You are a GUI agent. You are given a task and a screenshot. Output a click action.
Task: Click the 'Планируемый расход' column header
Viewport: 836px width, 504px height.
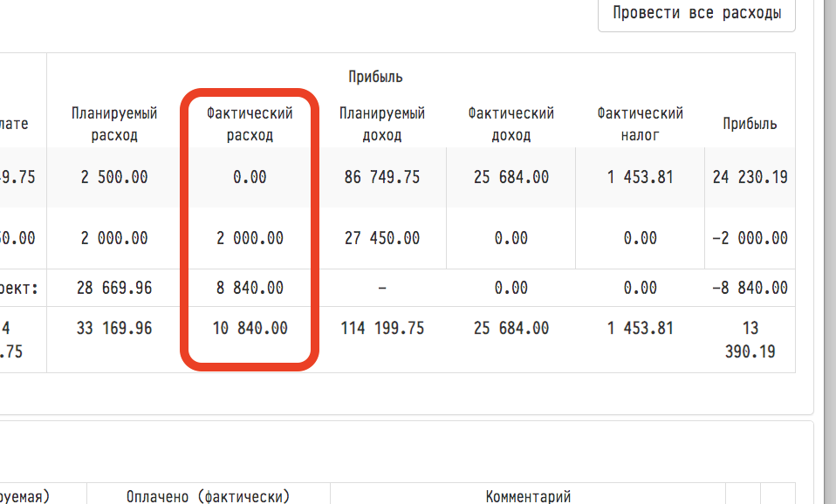point(114,124)
